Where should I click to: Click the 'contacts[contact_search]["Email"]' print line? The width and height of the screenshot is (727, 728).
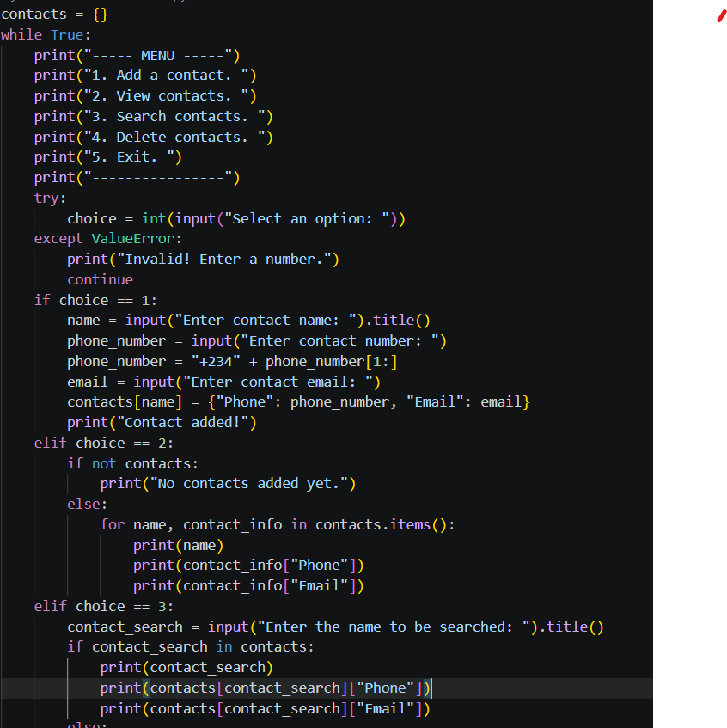click(x=266, y=708)
